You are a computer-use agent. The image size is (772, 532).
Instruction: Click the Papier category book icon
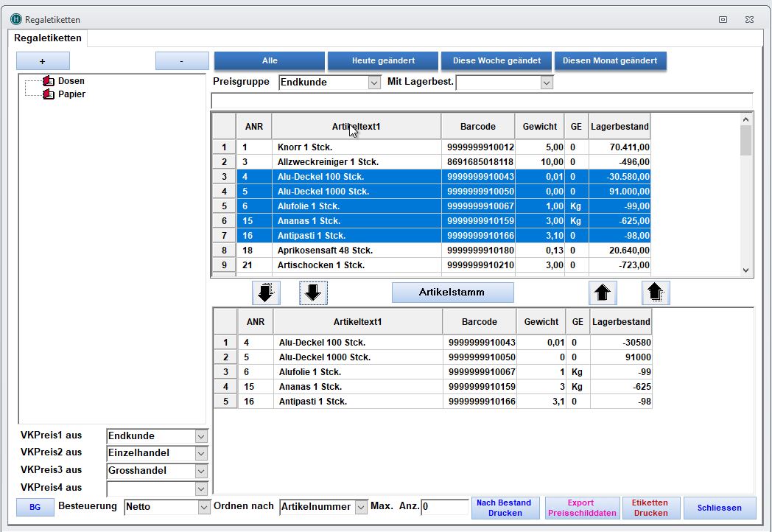[49, 94]
